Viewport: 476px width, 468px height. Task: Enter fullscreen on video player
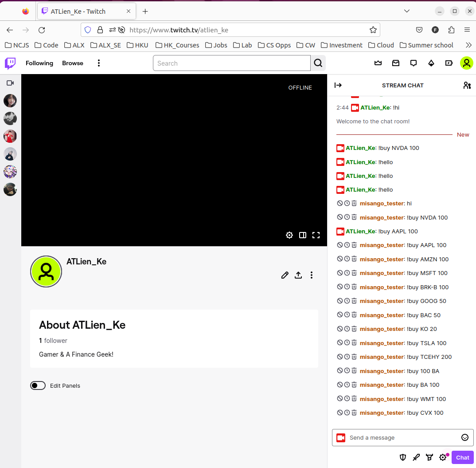point(316,235)
